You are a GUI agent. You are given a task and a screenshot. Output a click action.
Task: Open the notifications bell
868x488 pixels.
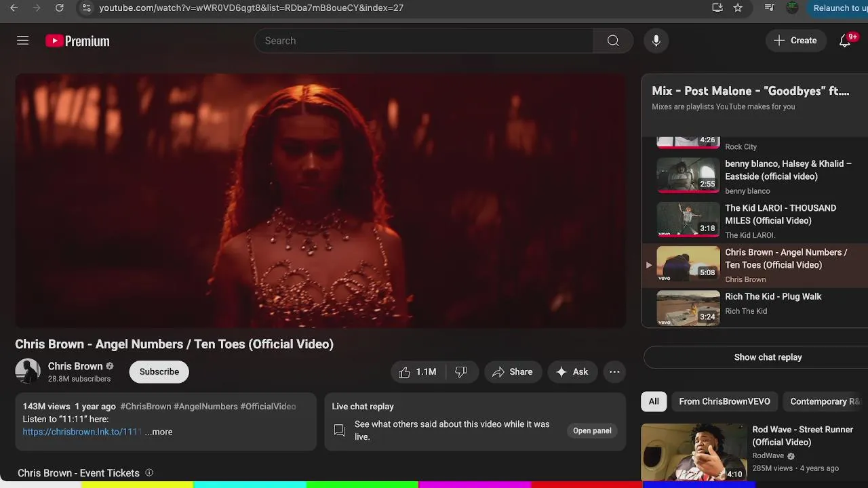tap(844, 41)
